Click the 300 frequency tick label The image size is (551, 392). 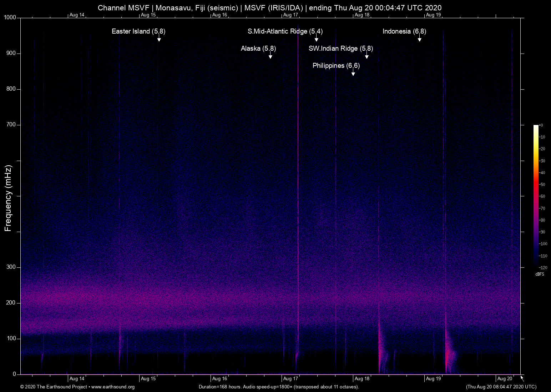[11, 267]
